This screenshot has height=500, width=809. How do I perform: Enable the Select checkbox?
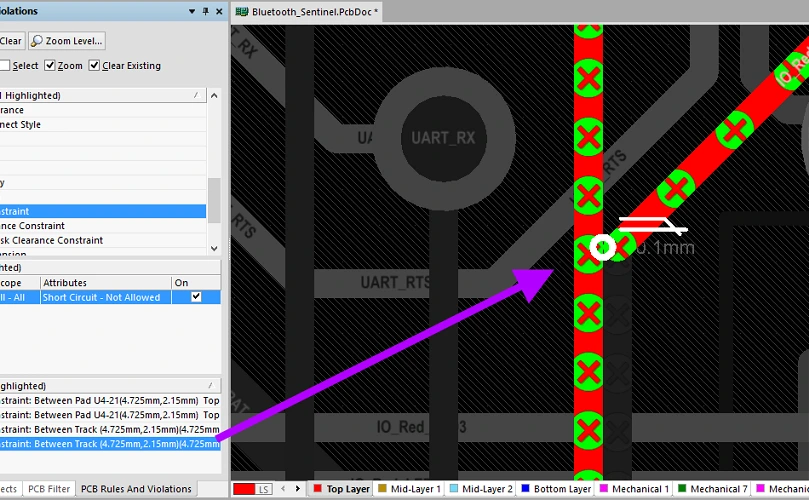[x=5, y=66]
